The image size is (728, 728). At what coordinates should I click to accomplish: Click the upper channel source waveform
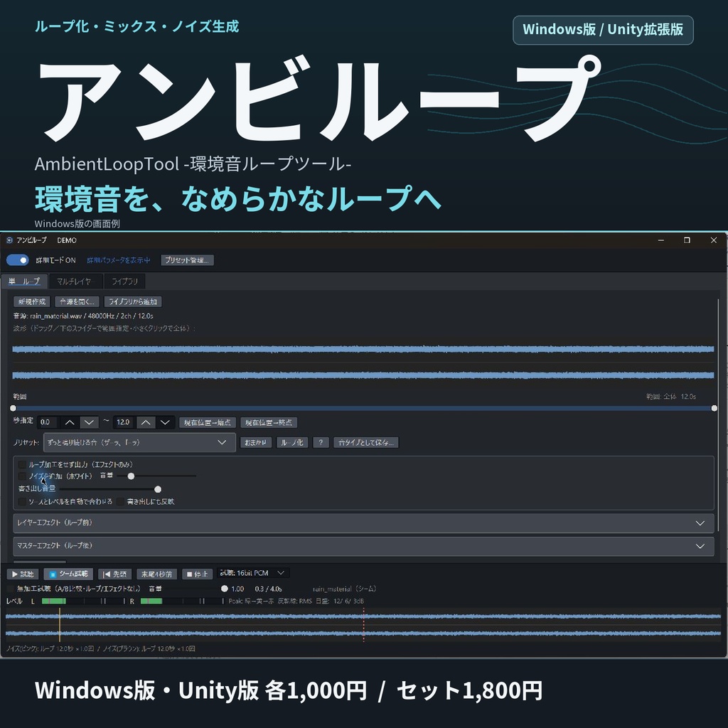363,349
